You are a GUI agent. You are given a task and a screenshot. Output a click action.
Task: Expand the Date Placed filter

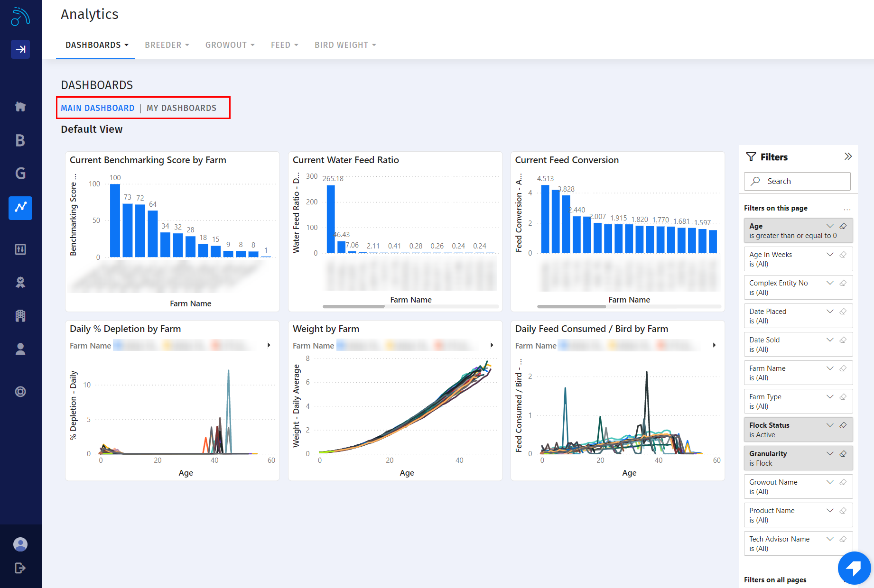pyautogui.click(x=830, y=312)
